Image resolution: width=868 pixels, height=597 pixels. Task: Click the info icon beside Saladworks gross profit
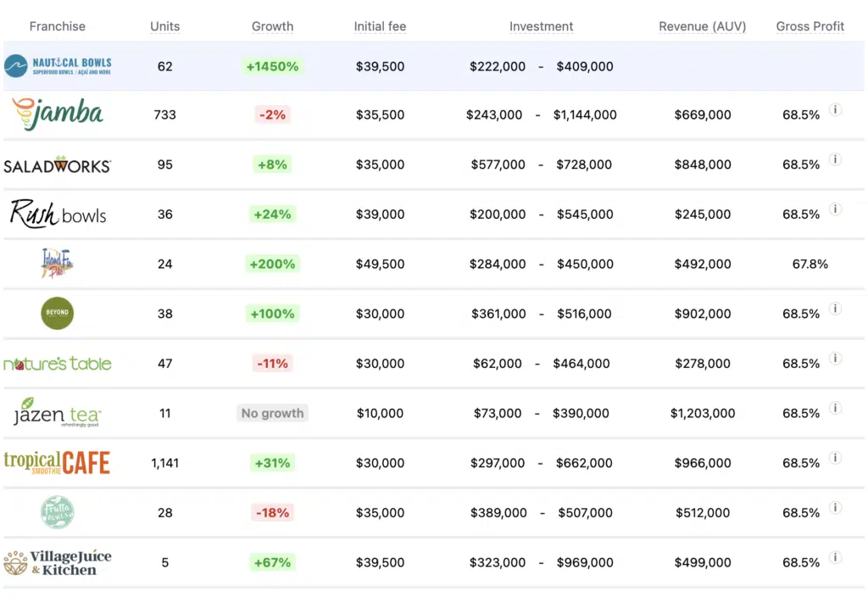pyautogui.click(x=835, y=159)
